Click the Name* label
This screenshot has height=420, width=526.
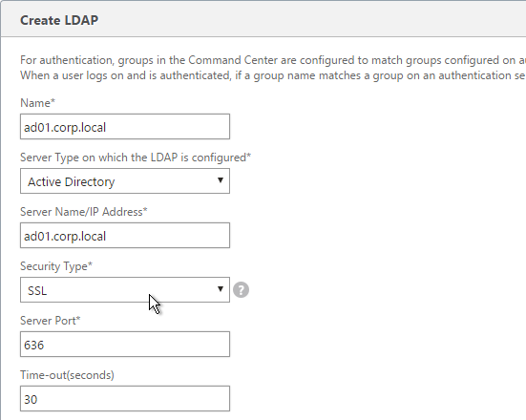click(37, 103)
